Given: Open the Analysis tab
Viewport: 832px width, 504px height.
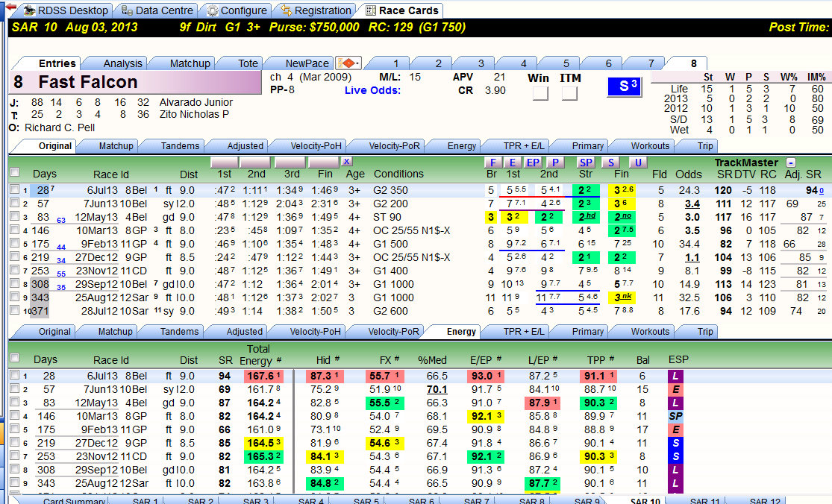Looking at the screenshot, I should (122, 63).
